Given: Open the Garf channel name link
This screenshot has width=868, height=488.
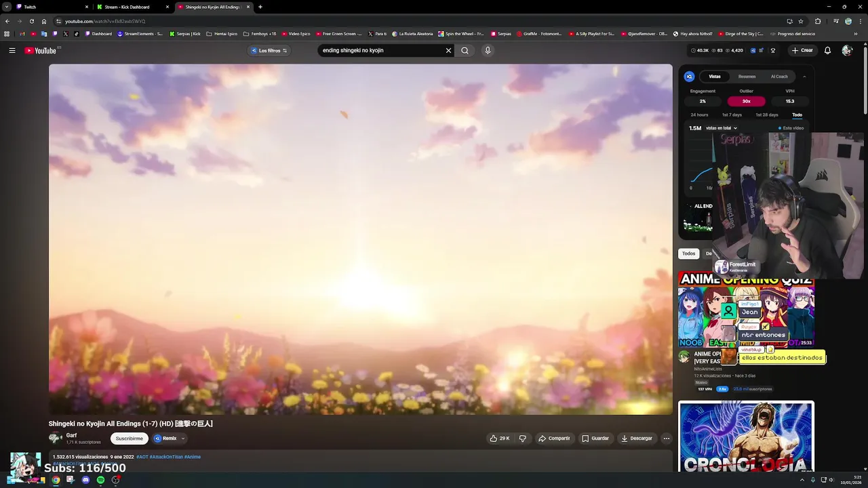Looking at the screenshot, I should pos(71,436).
